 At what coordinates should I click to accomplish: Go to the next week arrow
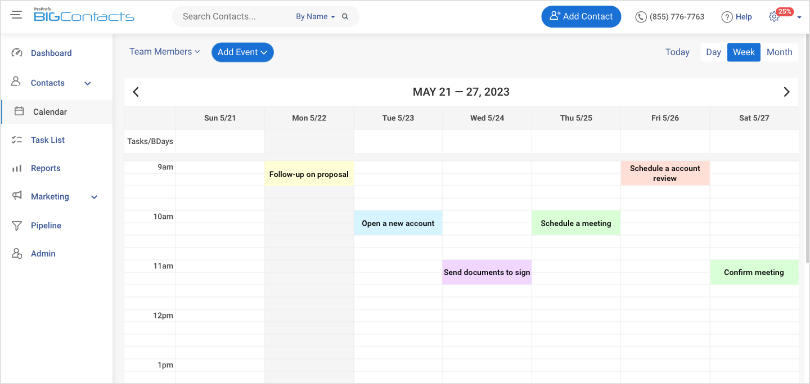pyautogui.click(x=786, y=92)
